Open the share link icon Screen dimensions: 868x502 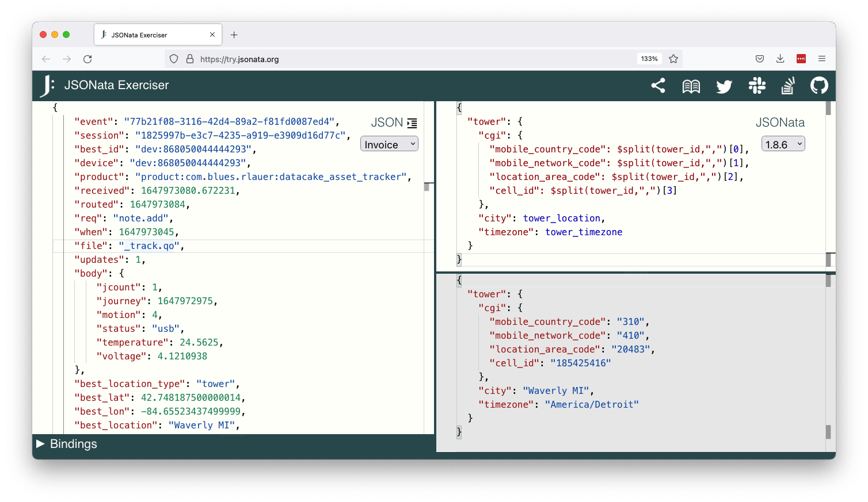click(658, 86)
